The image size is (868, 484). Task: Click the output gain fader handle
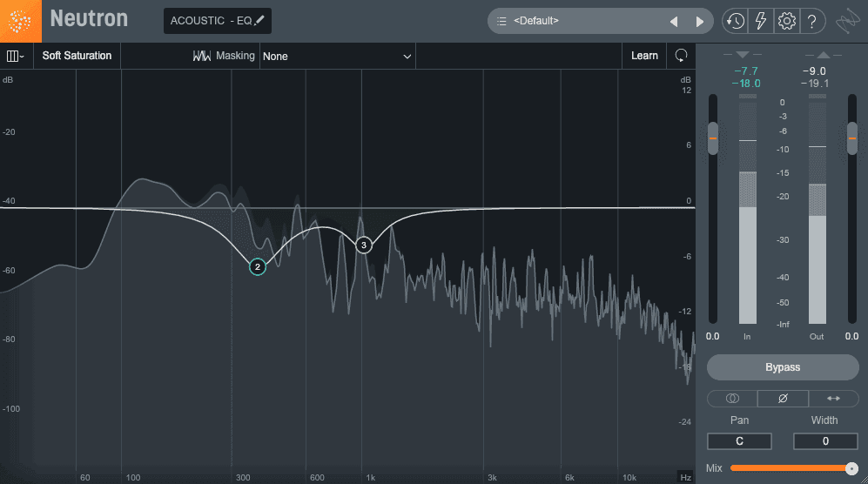[x=852, y=138]
